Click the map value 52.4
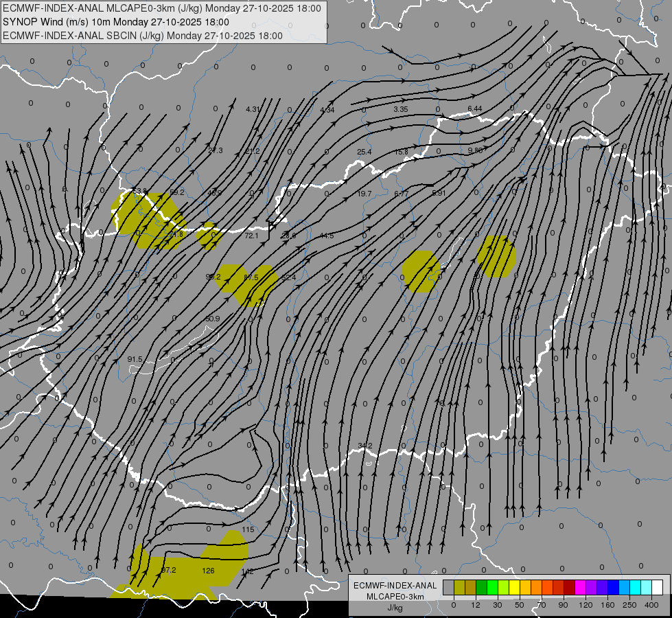672x618 pixels. point(288,277)
